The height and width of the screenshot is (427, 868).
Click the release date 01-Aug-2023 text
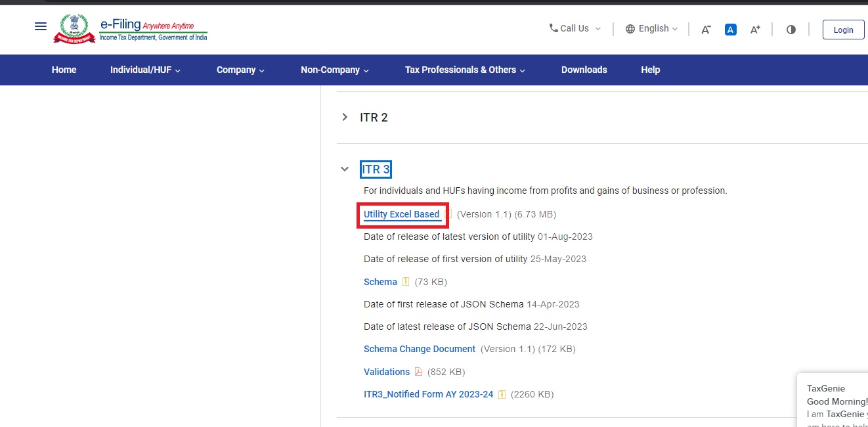(565, 236)
